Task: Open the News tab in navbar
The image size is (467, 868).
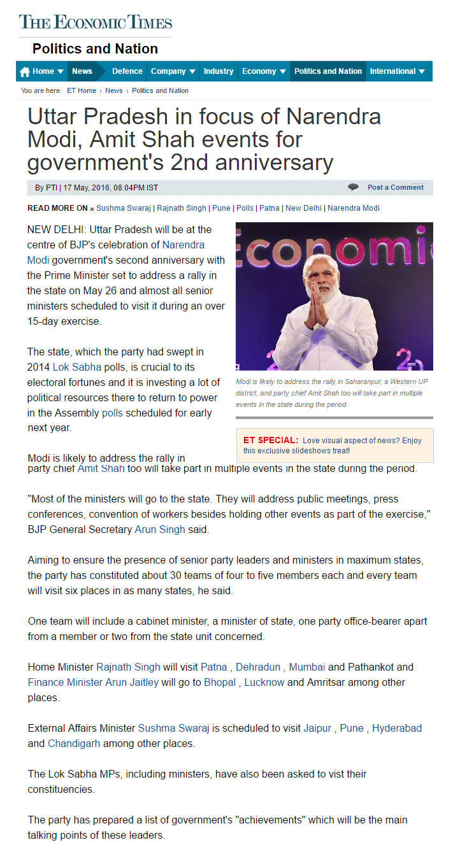Action: (x=82, y=71)
